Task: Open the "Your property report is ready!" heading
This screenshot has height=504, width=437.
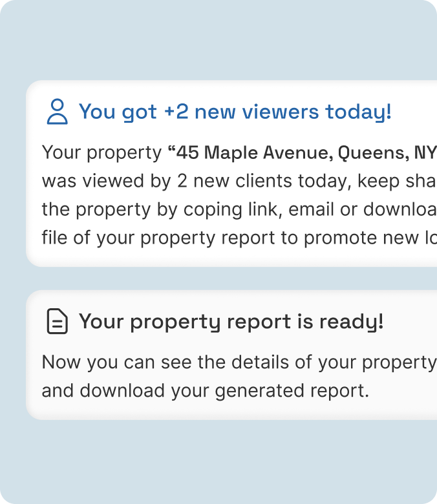Action: 231,321
